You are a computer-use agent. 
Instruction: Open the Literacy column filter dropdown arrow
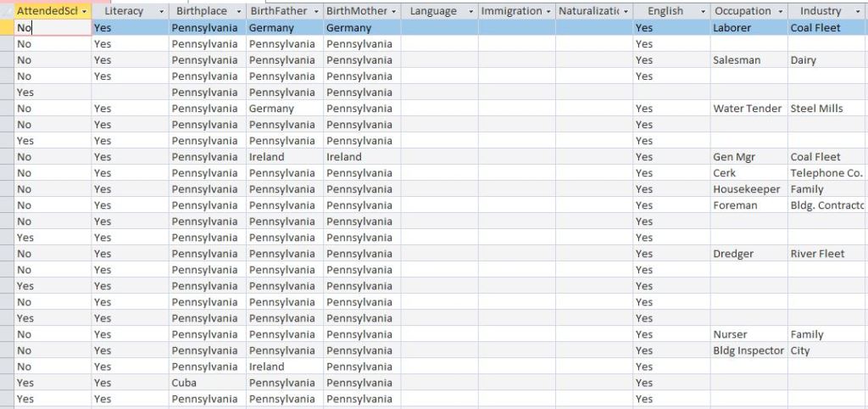[161, 12]
